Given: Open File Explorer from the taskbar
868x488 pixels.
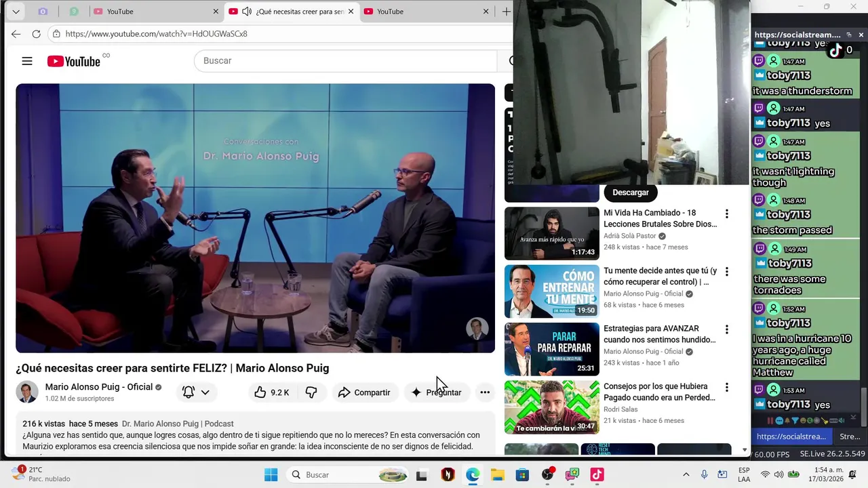Looking at the screenshot, I should coord(497,475).
